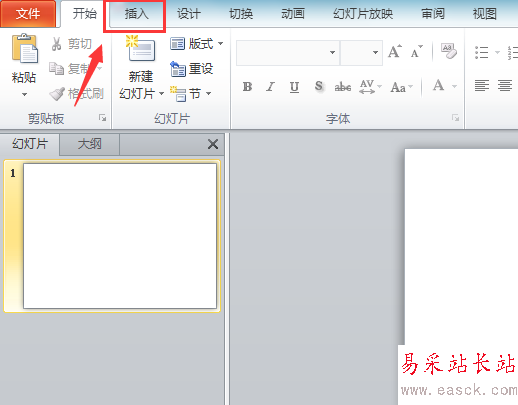
Task: Toggle strikethrough abc button
Action: coord(343,87)
